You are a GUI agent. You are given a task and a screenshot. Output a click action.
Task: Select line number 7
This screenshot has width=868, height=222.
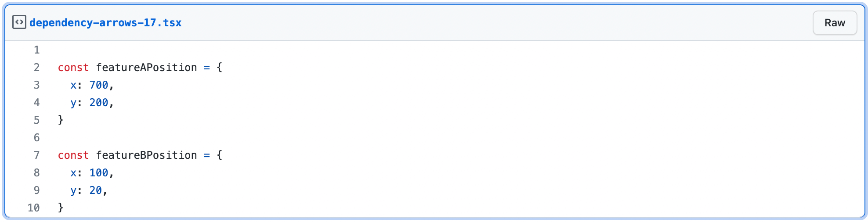pyautogui.click(x=37, y=155)
